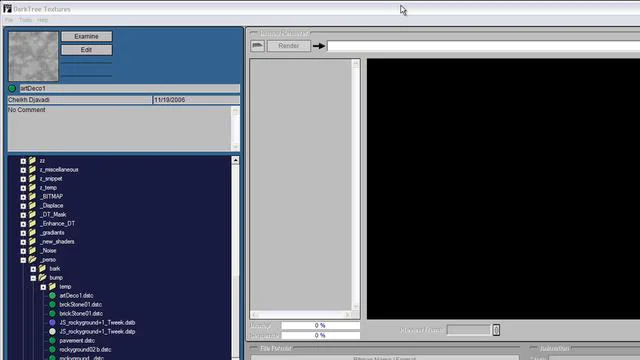Click inside the No Comment text area
This screenshot has width=640, height=360.
(x=119, y=129)
